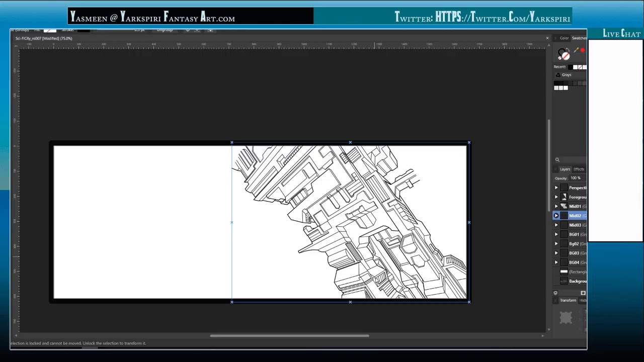The height and width of the screenshot is (362, 644).
Task: Click the black Stroke swatch in toolbar
Action: [84, 30]
